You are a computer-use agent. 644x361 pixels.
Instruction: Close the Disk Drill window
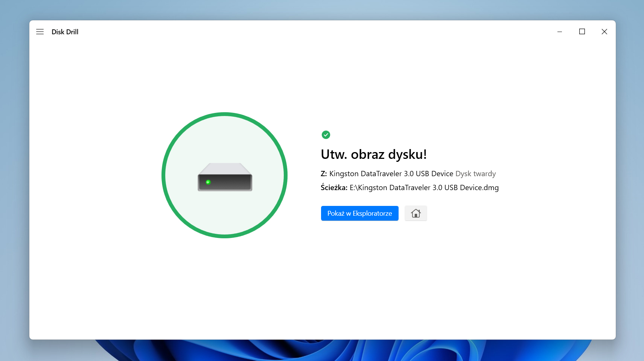click(x=604, y=32)
